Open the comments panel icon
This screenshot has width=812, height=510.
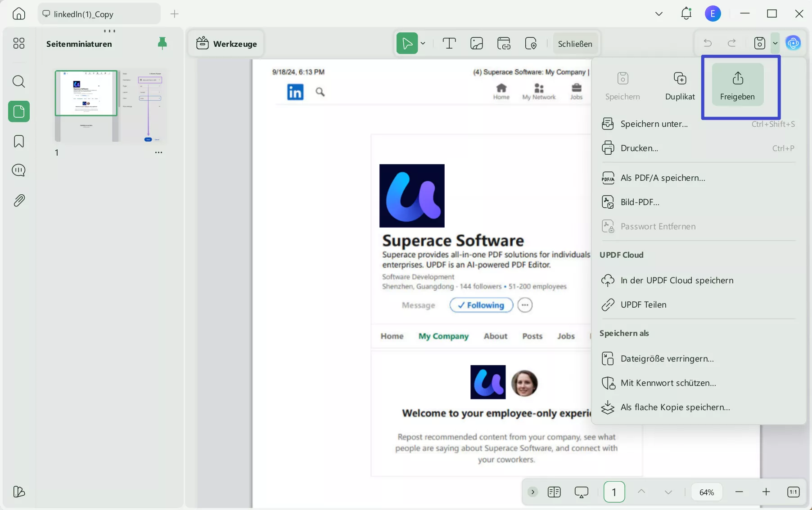pos(19,170)
